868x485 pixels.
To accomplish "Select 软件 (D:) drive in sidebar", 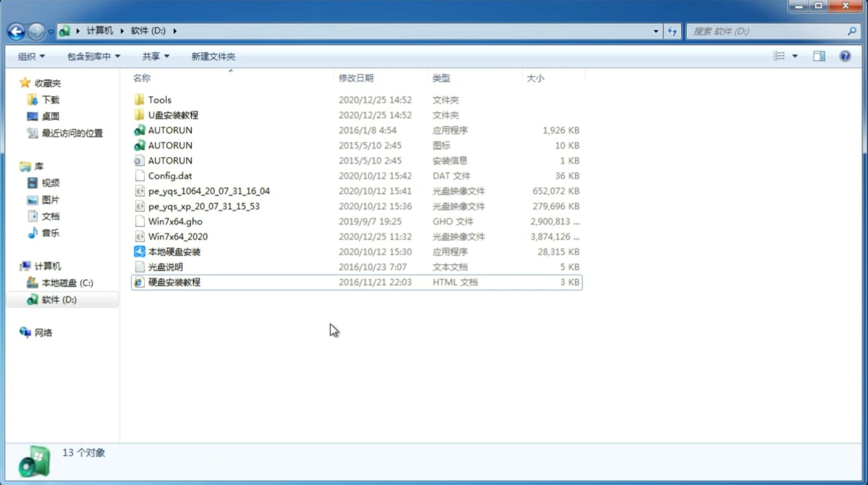I will click(x=58, y=300).
